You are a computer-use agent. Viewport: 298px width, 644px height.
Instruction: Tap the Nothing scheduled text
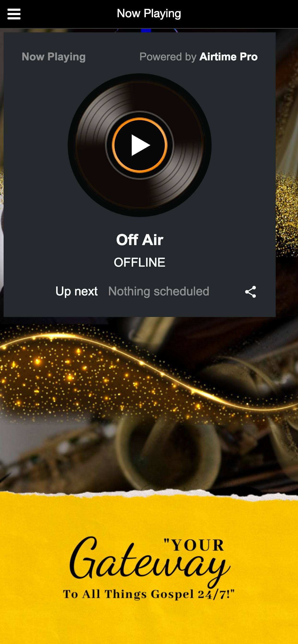[x=159, y=292]
